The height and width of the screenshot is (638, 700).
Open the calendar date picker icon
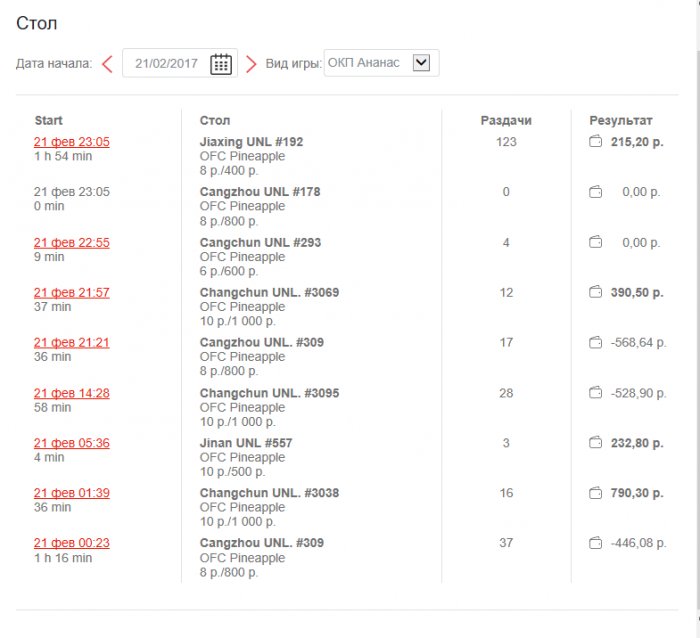(x=221, y=64)
